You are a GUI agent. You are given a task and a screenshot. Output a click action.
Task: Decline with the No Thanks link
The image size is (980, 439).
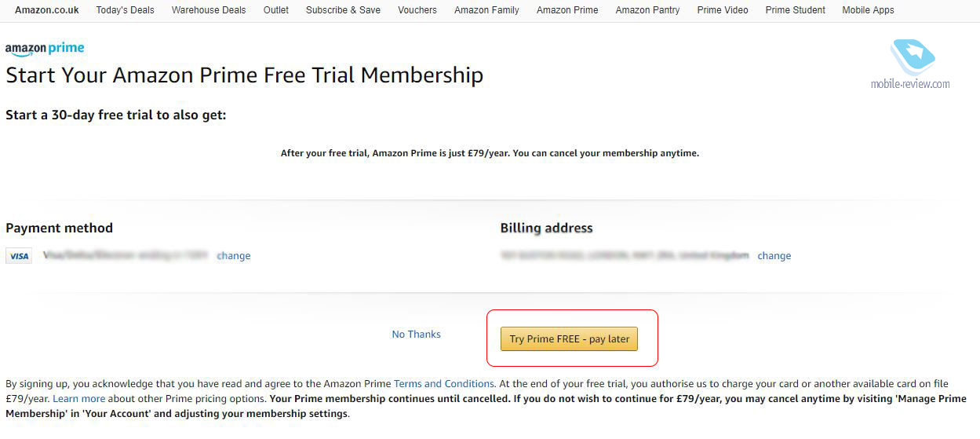tap(416, 335)
